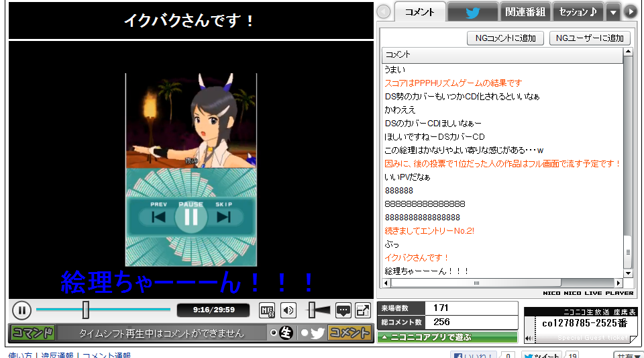Viewport: 644px width, 358px height.
Task: Click the orange コメント submit button
Action: [x=350, y=332]
